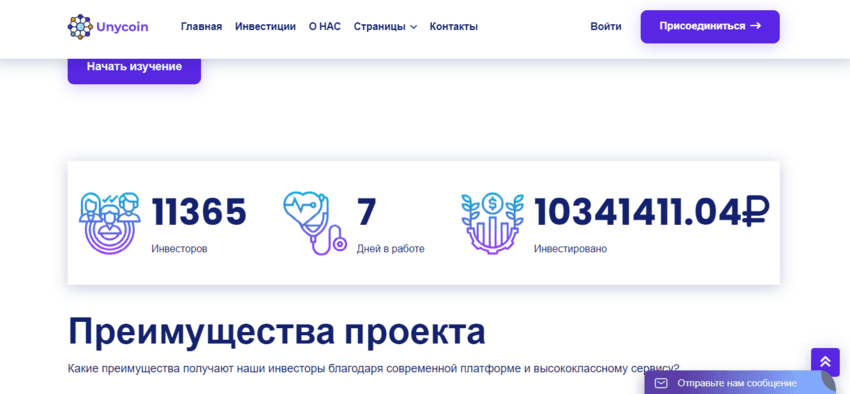
Task: Click the envelope icon in message widget
Action: coord(661,383)
